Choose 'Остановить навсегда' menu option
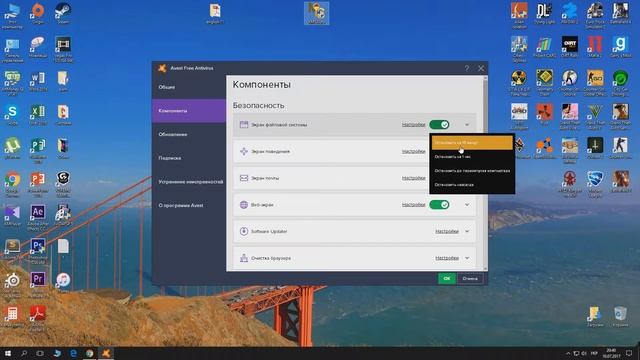Viewport: 640px width, 360px height. (x=472, y=184)
